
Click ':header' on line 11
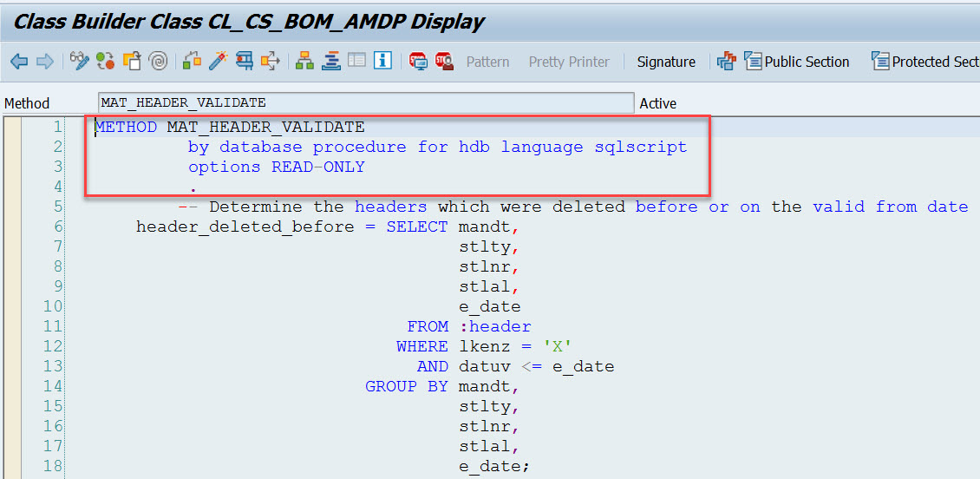coord(495,326)
